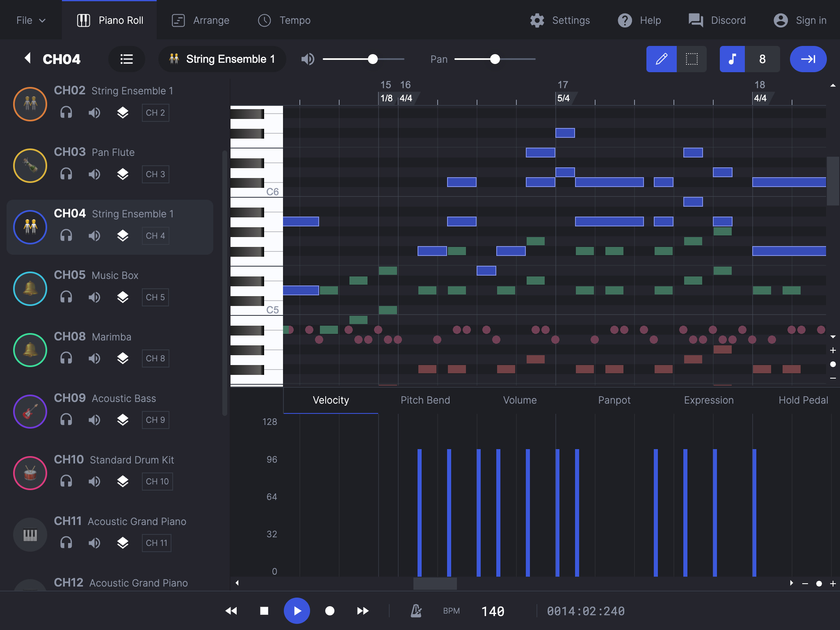Mute CH02 String Ensemble 1 speaker icon
Screen dimensions: 840x630
tap(94, 112)
